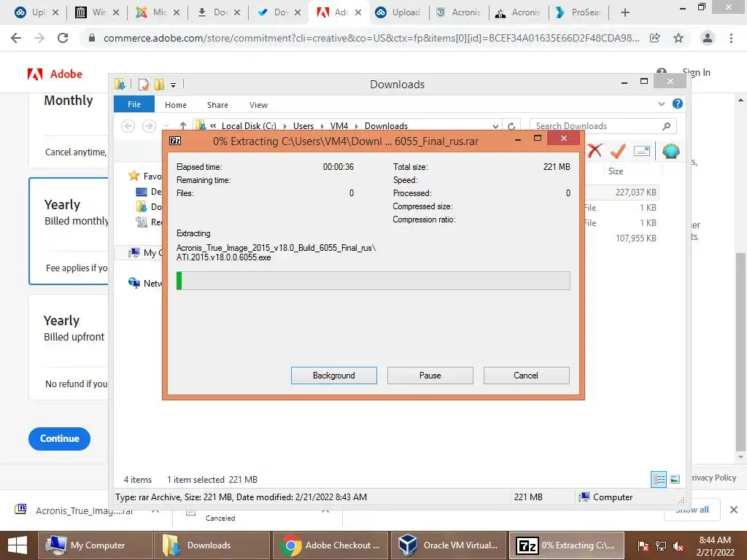747x560 pixels.
Task: Open Favorites in navigation pane
Action: click(145, 176)
